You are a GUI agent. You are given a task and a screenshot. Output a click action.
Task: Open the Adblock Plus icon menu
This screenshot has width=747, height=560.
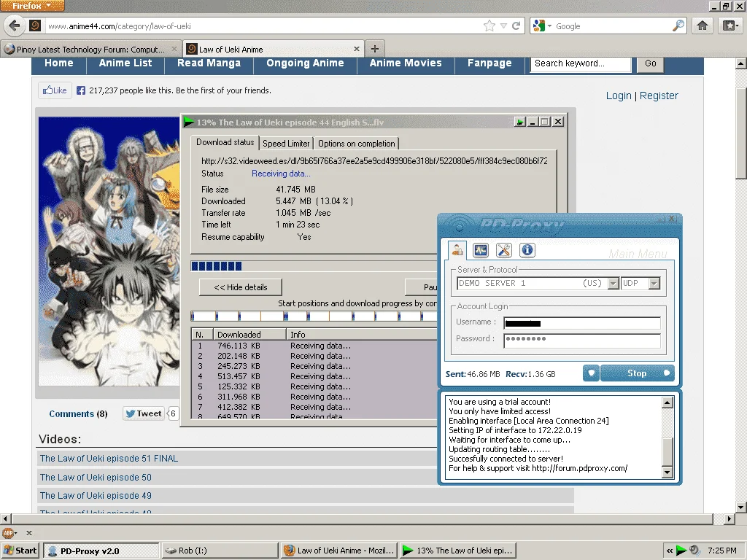click(9, 533)
